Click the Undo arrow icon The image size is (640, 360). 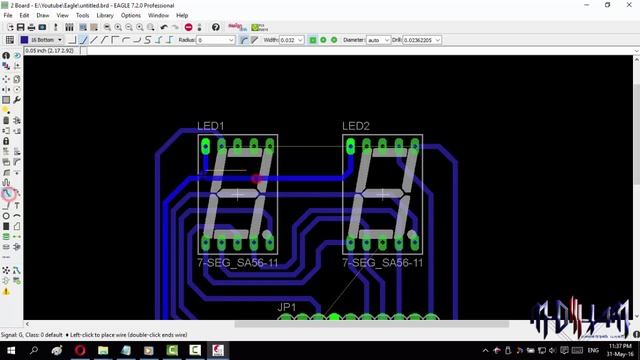coord(164,27)
